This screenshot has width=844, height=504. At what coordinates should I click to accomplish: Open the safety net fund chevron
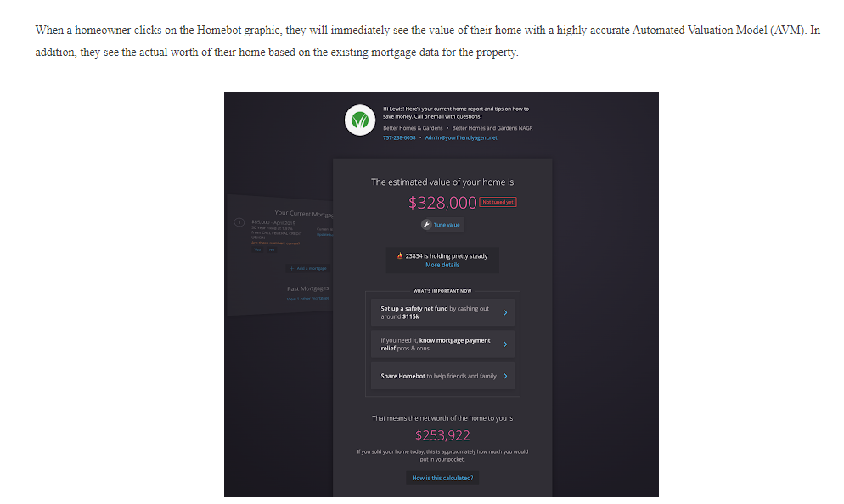505,312
